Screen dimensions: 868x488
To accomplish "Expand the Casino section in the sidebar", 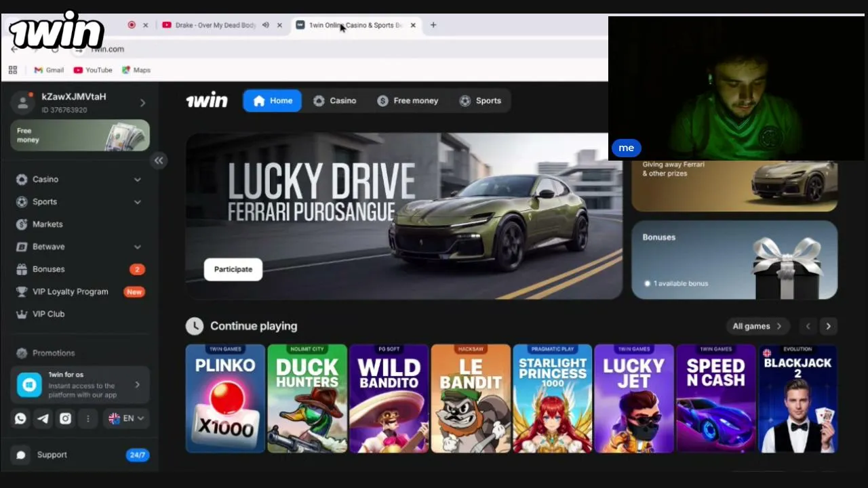I will (138, 180).
